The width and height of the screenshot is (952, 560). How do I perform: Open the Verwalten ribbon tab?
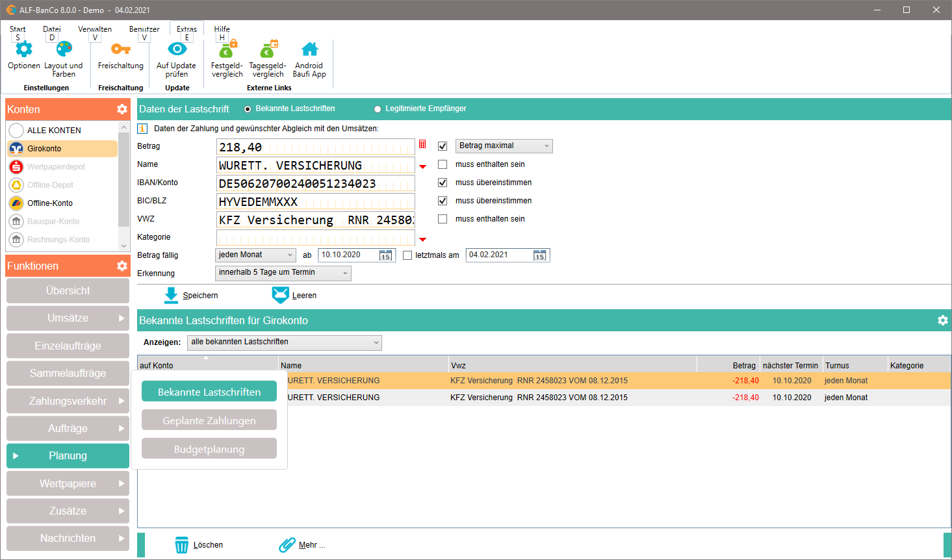[x=95, y=29]
